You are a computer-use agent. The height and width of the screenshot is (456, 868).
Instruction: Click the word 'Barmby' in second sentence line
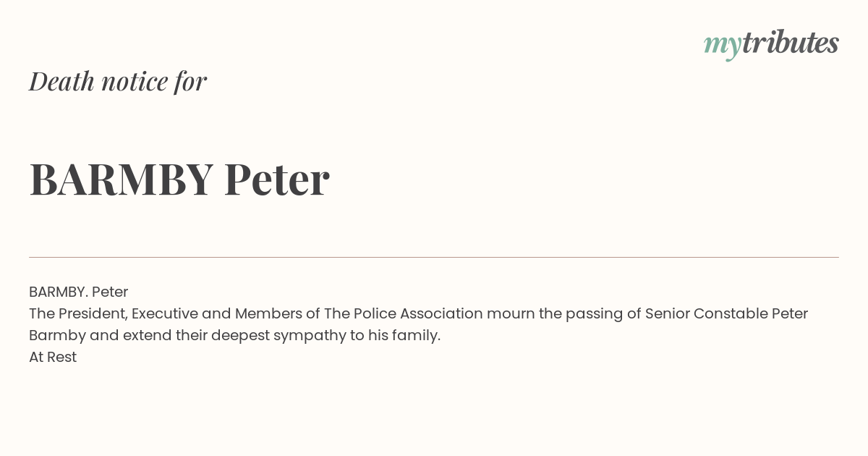(57, 336)
